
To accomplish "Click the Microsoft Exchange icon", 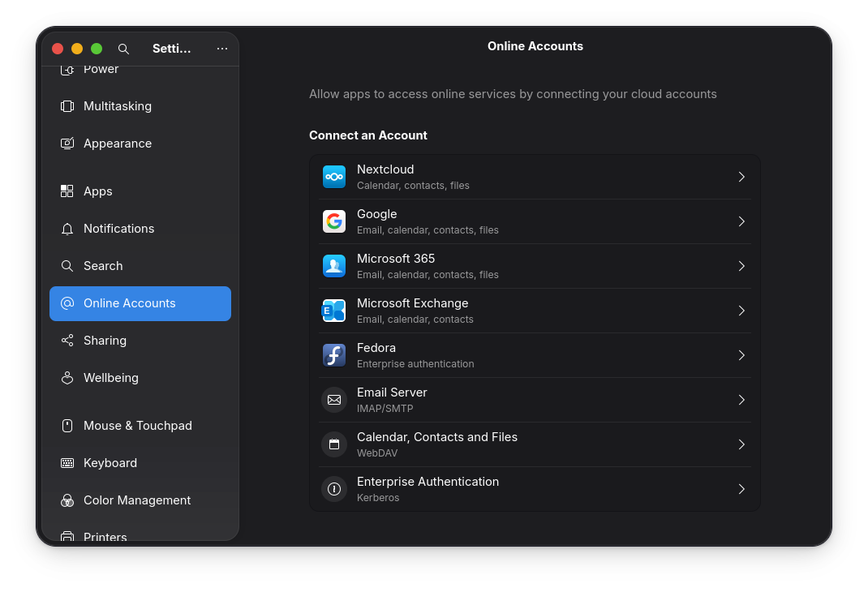I will pyautogui.click(x=334, y=310).
